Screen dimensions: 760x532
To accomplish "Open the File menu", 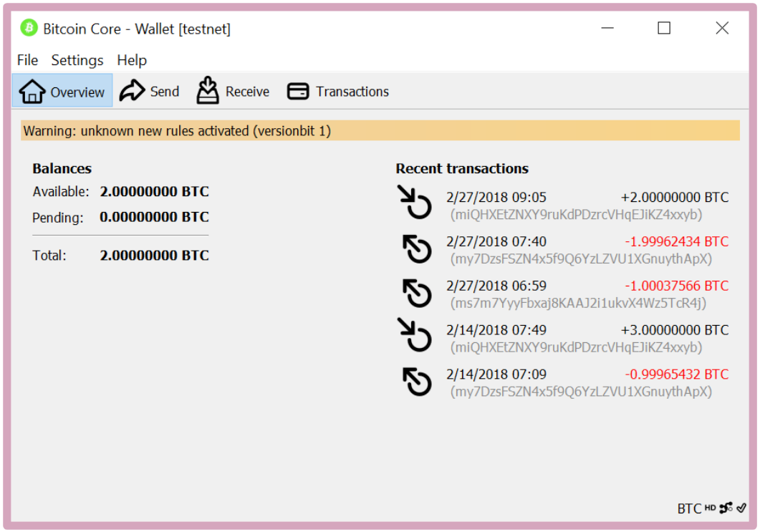I will pyautogui.click(x=27, y=60).
